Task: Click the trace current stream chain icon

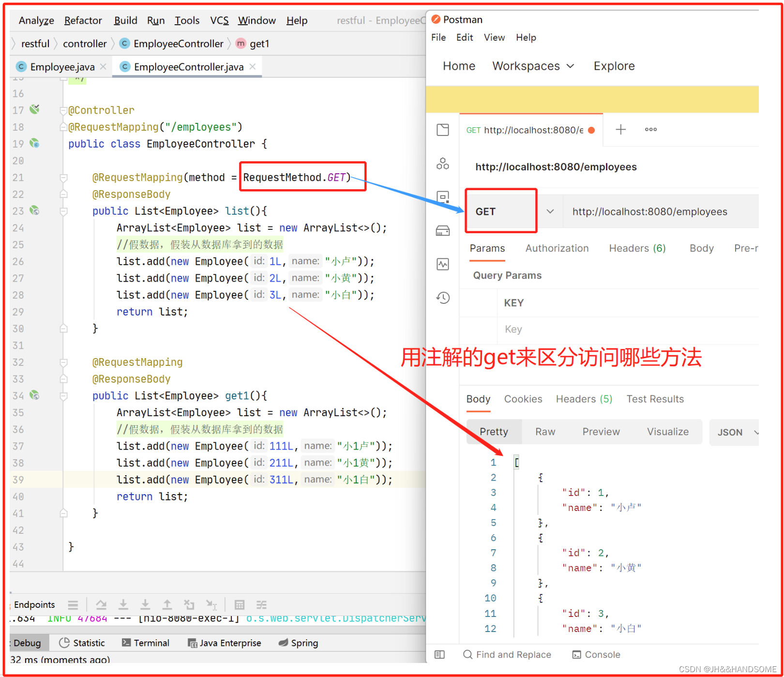Action: [x=261, y=605]
